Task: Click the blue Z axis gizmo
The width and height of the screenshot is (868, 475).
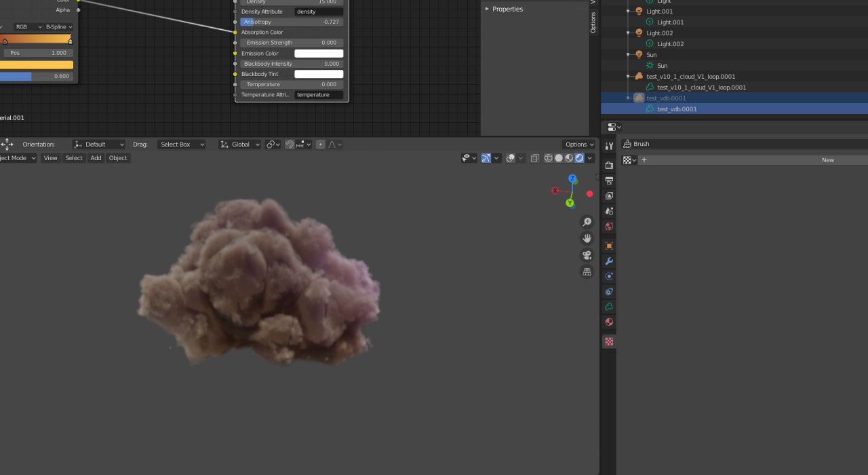Action: (572, 179)
